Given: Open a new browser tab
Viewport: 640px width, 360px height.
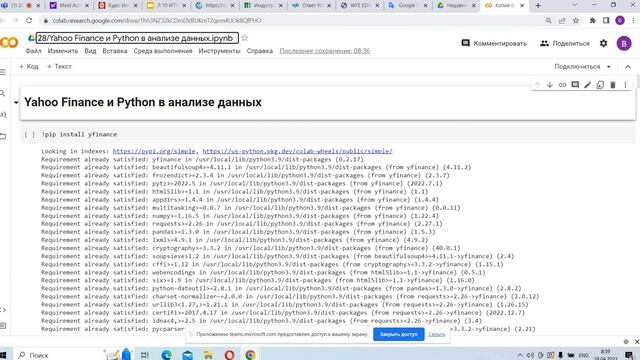Looking at the screenshot, I should (538, 5).
